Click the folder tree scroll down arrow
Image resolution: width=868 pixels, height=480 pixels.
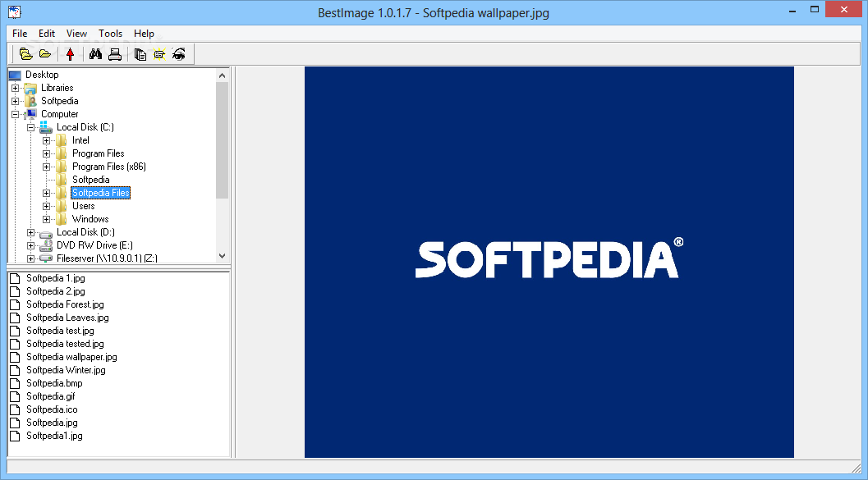point(222,255)
